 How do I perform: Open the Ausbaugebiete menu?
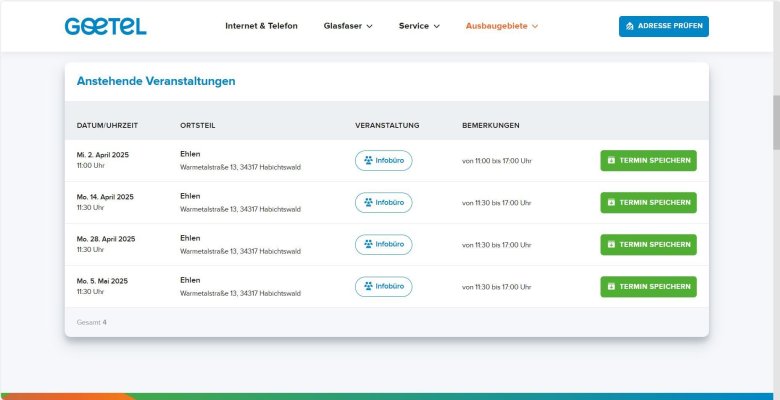click(501, 26)
